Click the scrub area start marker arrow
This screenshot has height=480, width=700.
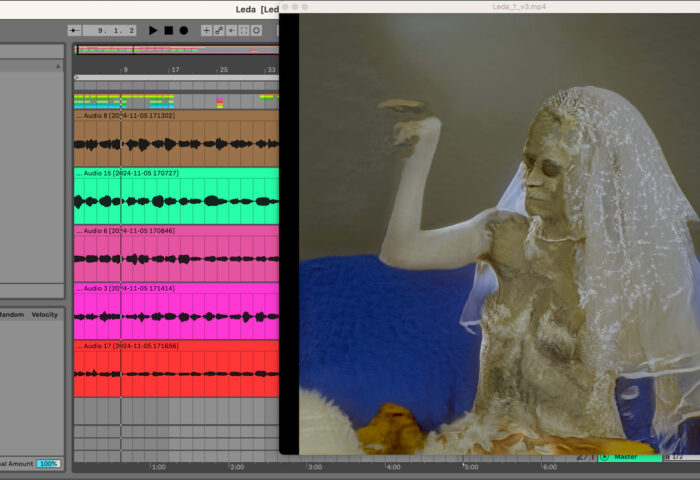click(77, 78)
